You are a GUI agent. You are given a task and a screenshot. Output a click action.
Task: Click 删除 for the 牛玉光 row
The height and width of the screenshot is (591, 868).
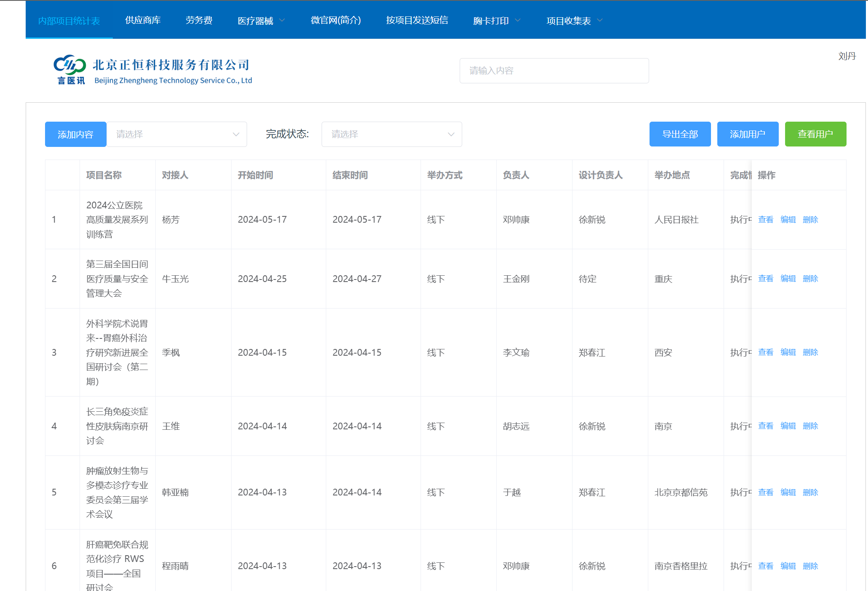click(810, 279)
